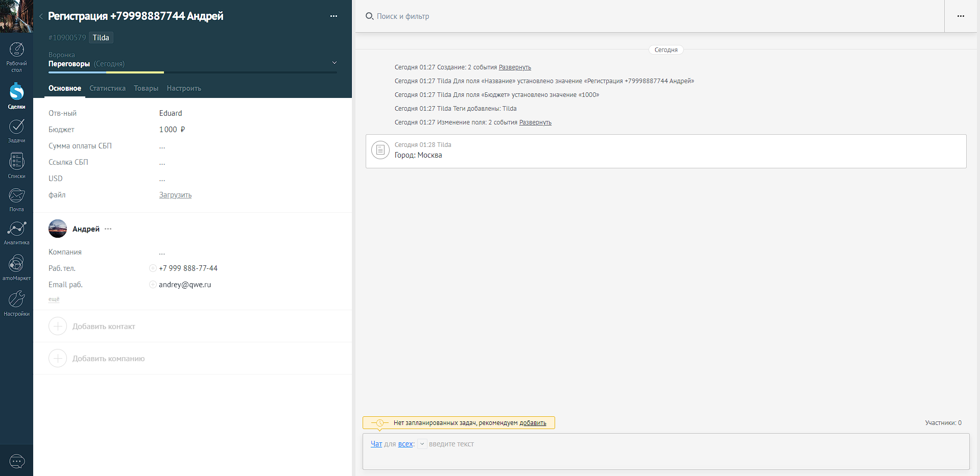Click the Поиск и фильтр search field
This screenshot has width=980, height=476.
pos(403,16)
